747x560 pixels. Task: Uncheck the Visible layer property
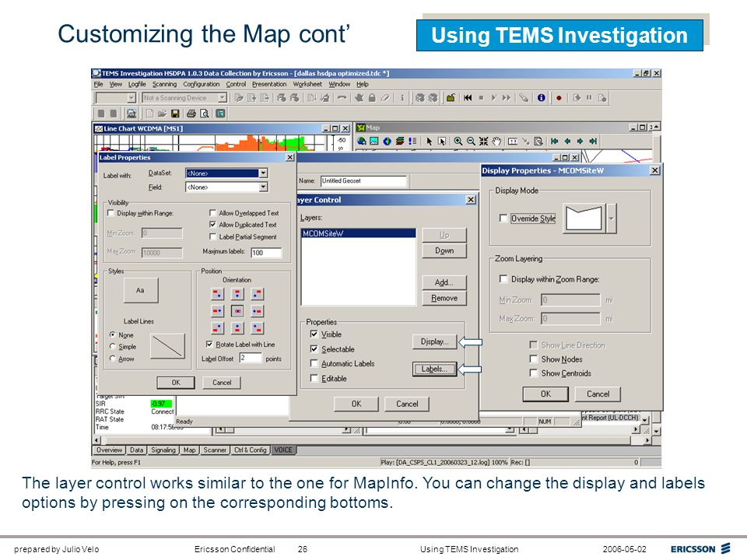coord(314,334)
